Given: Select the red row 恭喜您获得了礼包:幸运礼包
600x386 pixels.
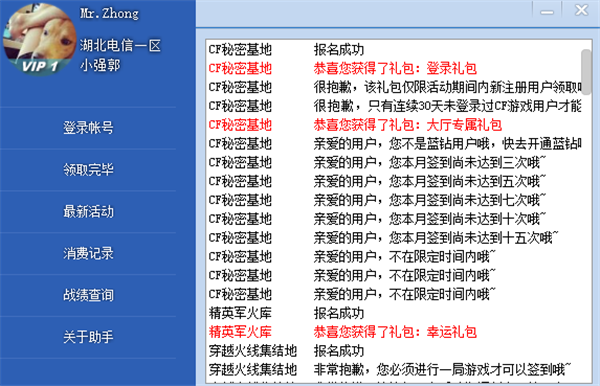Looking at the screenshot, I should (x=394, y=332).
